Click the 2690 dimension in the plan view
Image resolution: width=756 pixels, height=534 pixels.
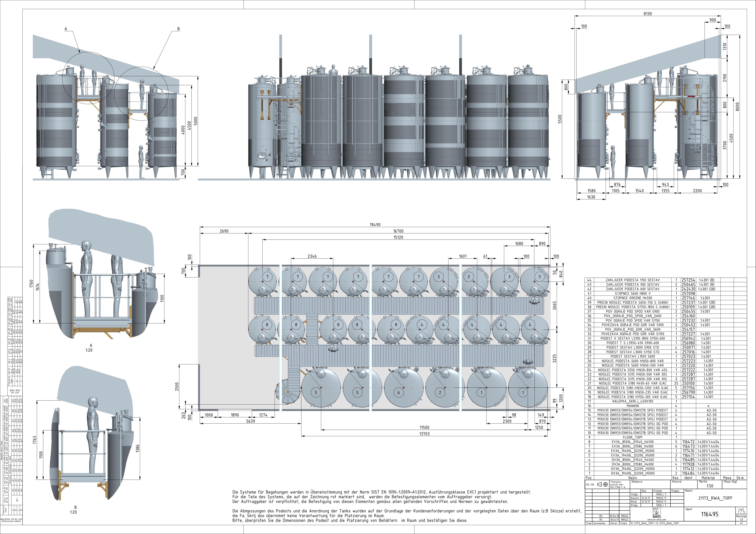(x=224, y=231)
